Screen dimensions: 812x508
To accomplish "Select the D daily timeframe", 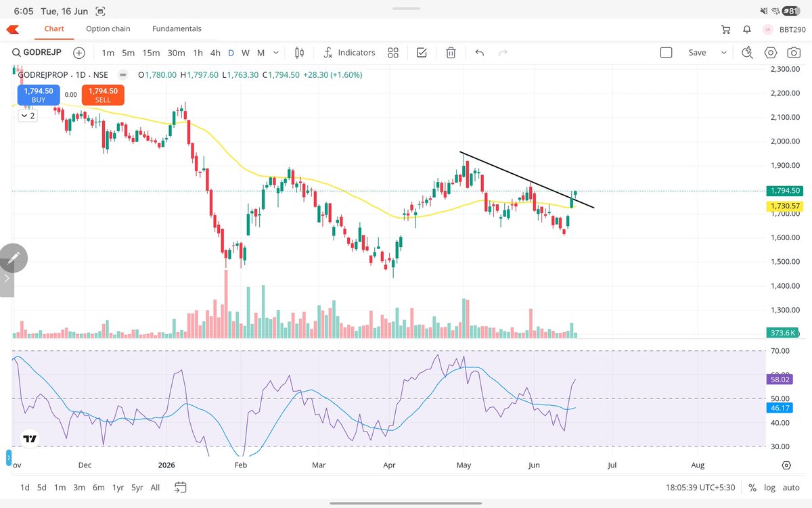I will (231, 53).
